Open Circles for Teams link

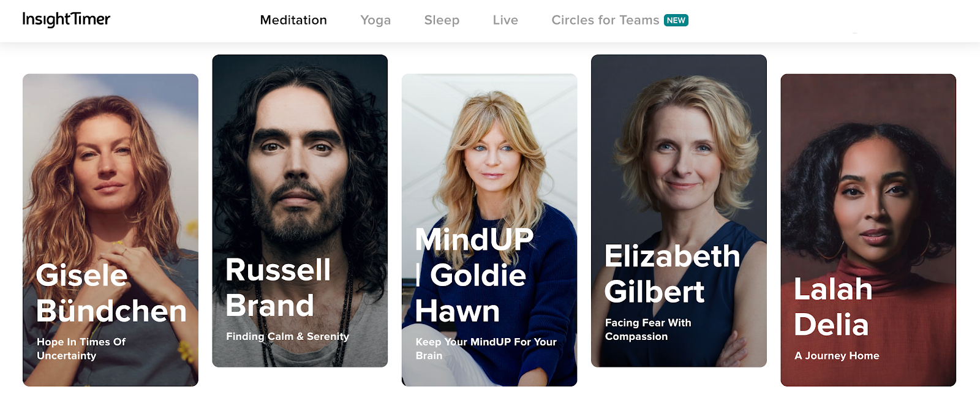(x=605, y=20)
